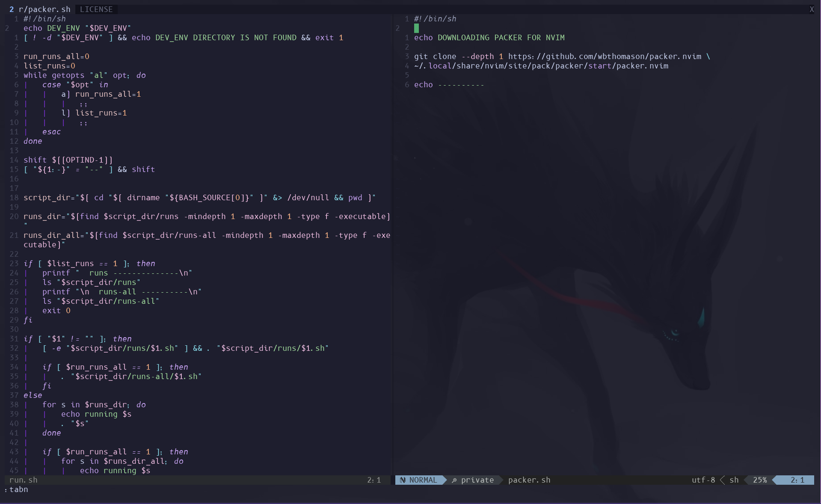Image resolution: width=821 pixels, height=504 pixels.
Task: Click ls "$script_dir/runs" line
Action: [x=92, y=282]
